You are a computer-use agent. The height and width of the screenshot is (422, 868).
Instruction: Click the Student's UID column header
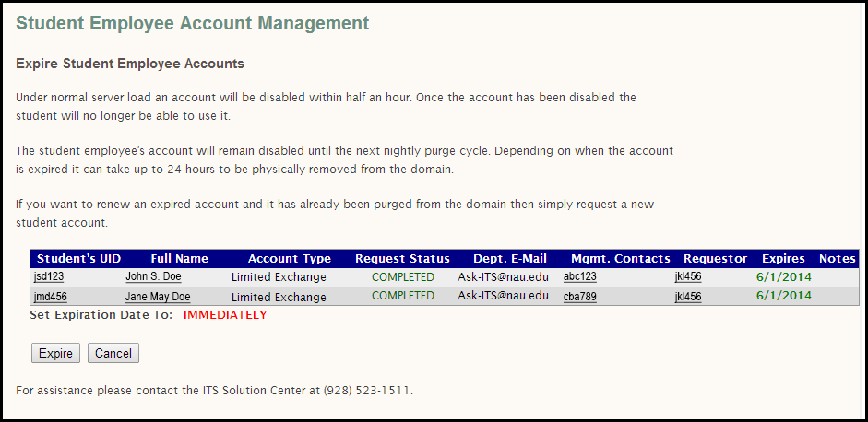click(x=78, y=259)
